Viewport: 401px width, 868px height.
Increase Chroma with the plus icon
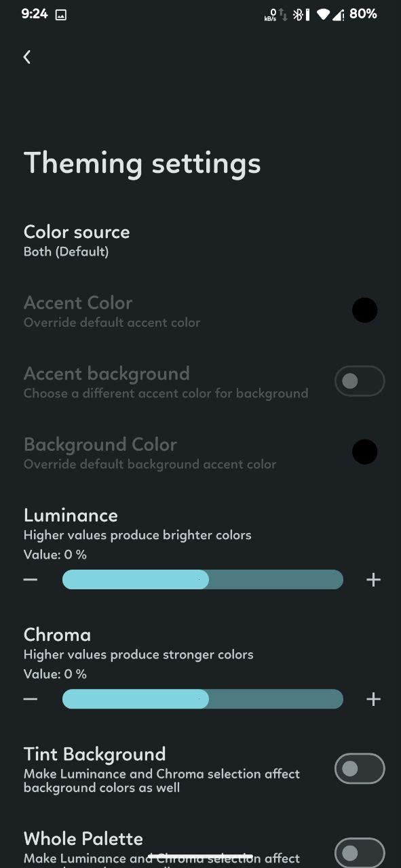click(x=373, y=699)
